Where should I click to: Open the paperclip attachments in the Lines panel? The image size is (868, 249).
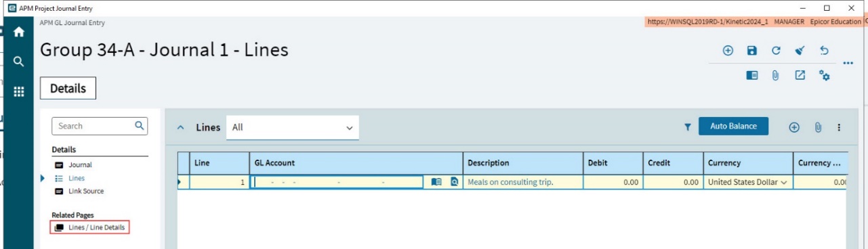(x=818, y=127)
